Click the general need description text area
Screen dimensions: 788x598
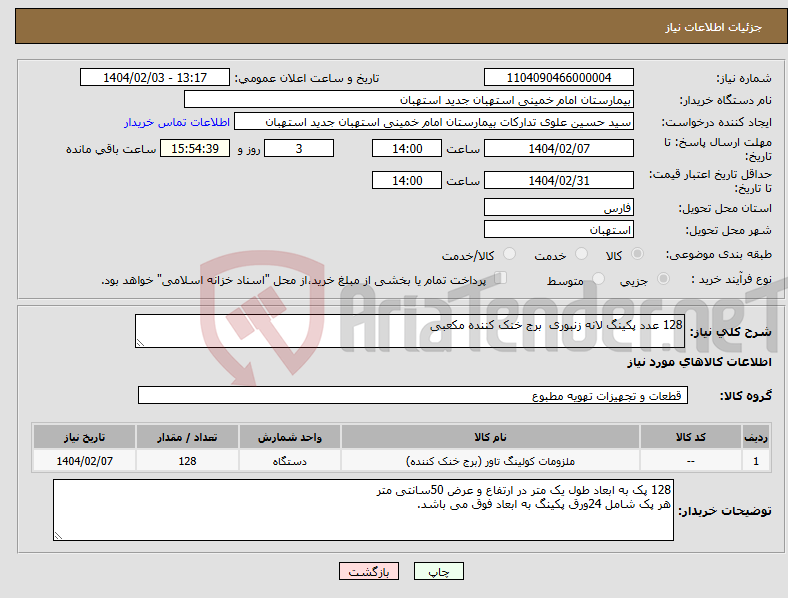(x=410, y=331)
